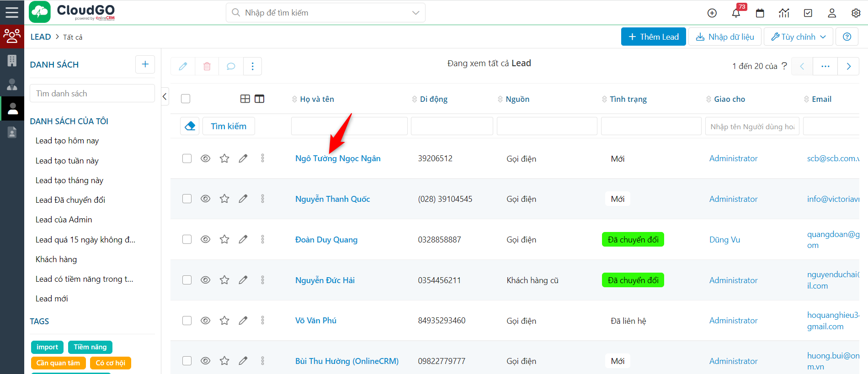The image size is (868, 374).
Task: Click the orange Có cơ hội tag
Action: pos(110,363)
